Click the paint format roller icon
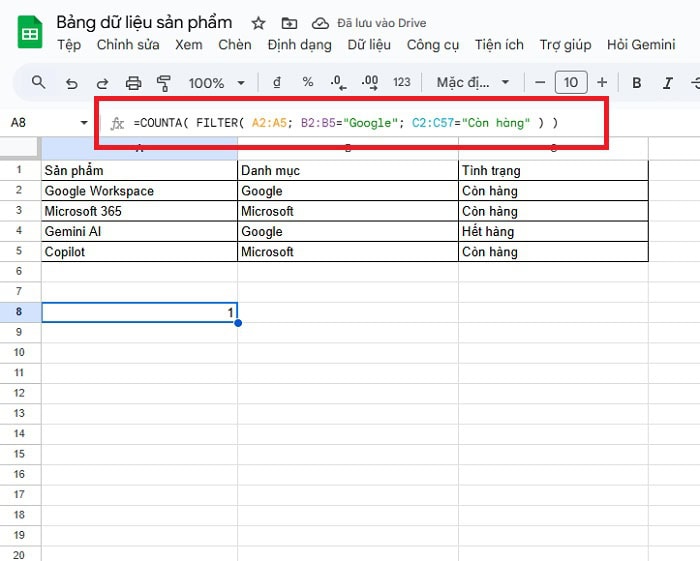The height and width of the screenshot is (561, 700). coord(163,83)
